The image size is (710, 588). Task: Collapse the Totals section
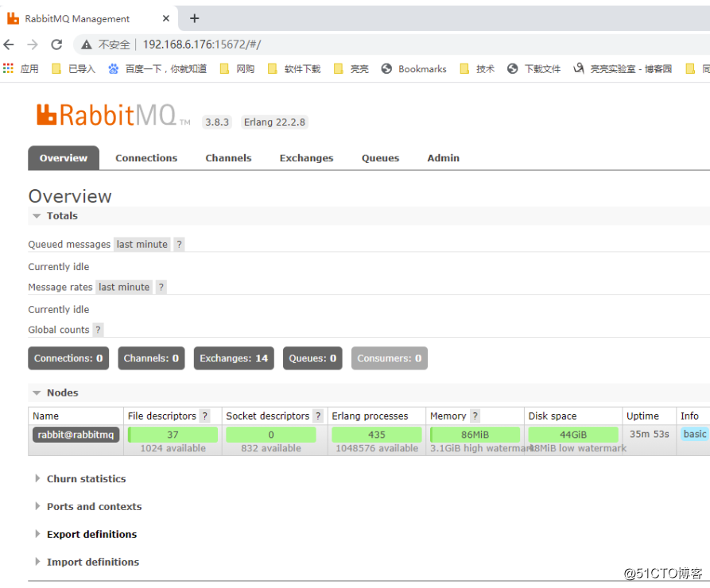[62, 216]
